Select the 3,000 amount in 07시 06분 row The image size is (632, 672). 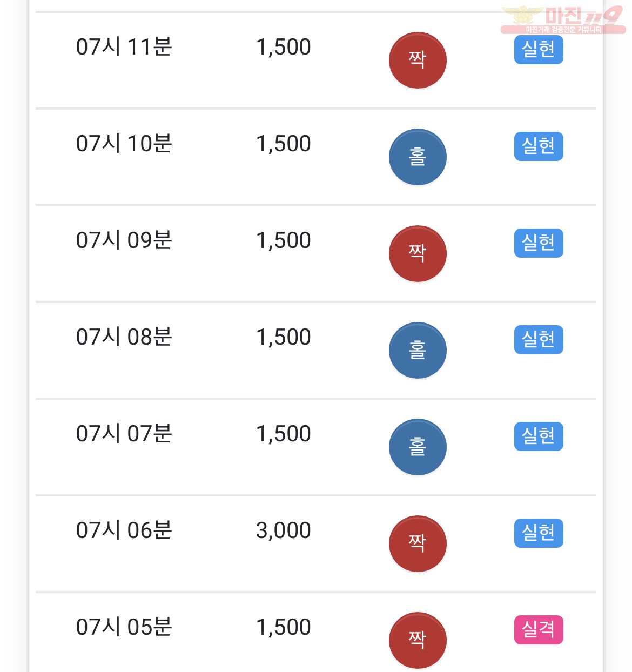[x=284, y=530]
